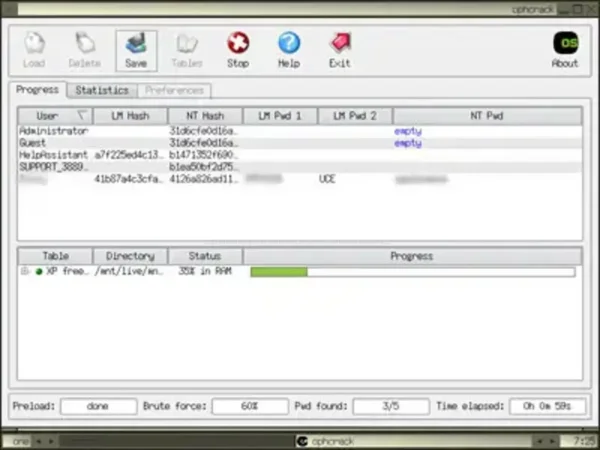This screenshot has height=450, width=600.
Task: Click the Status column header
Action: (x=205, y=256)
